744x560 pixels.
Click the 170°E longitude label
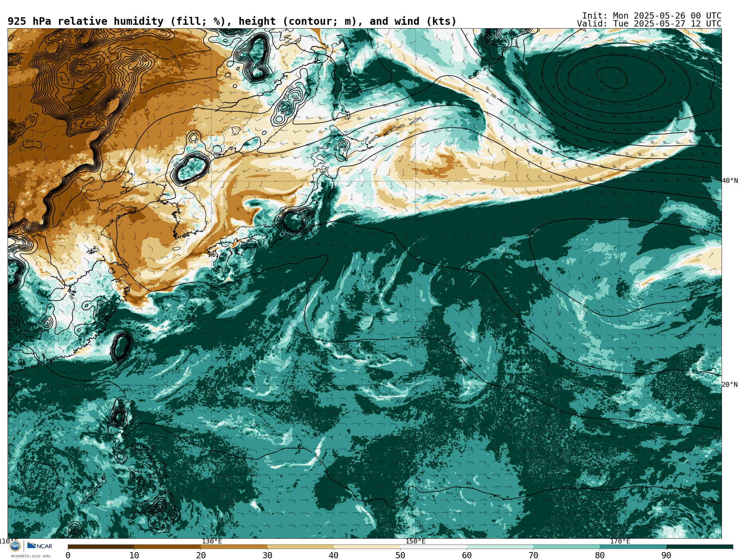620,541
